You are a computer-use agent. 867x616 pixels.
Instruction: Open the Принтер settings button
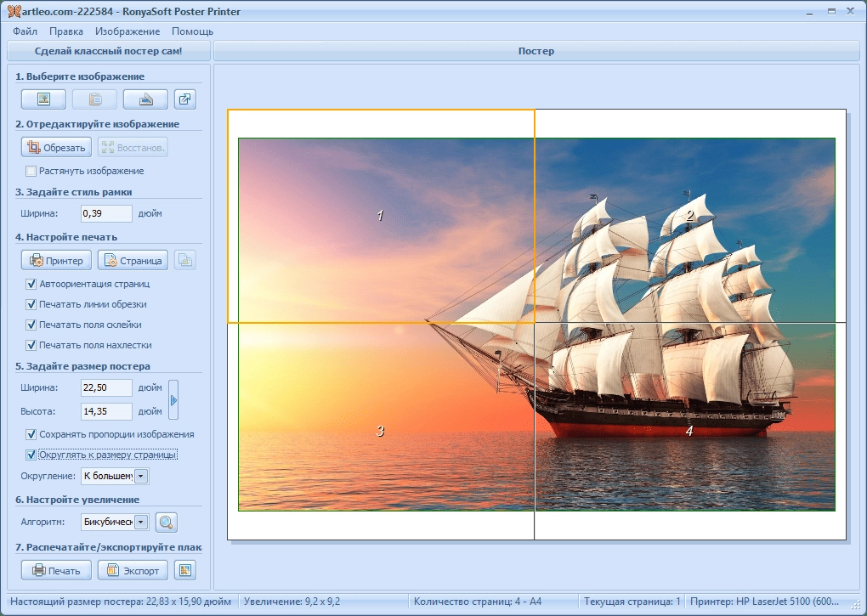56,260
